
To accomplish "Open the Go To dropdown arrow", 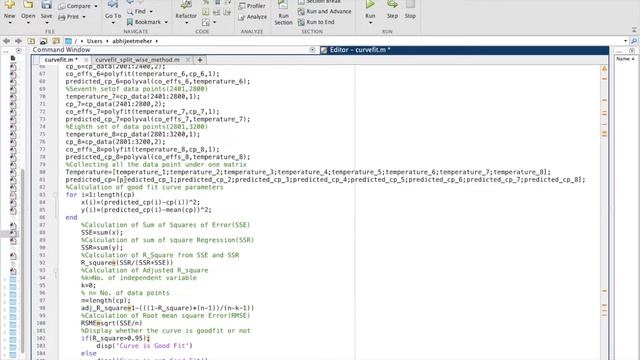I will click(x=113, y=23).
